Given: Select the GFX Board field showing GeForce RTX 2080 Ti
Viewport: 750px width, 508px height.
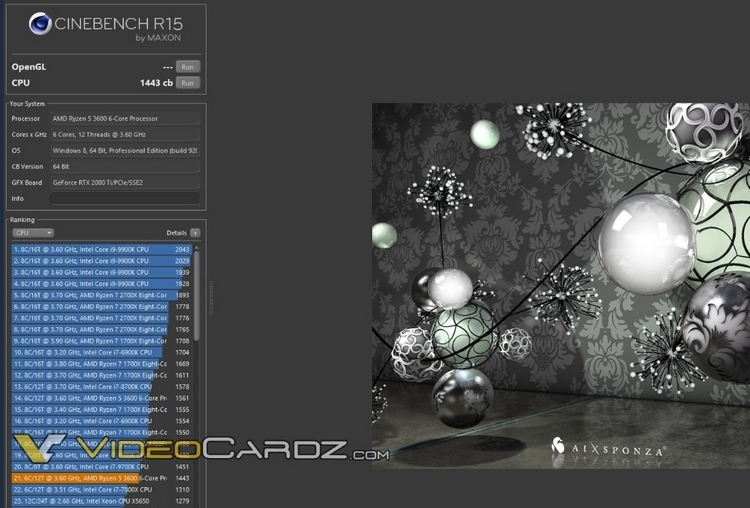Looking at the screenshot, I should [125, 182].
